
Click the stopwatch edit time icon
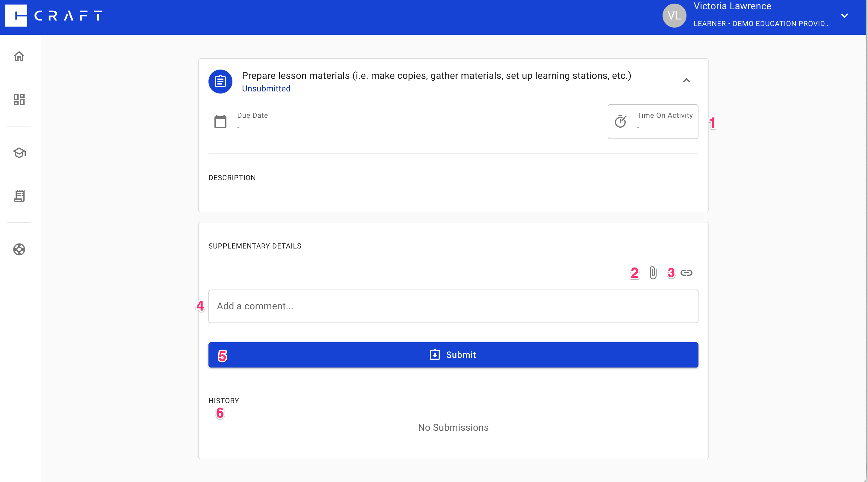(620, 121)
